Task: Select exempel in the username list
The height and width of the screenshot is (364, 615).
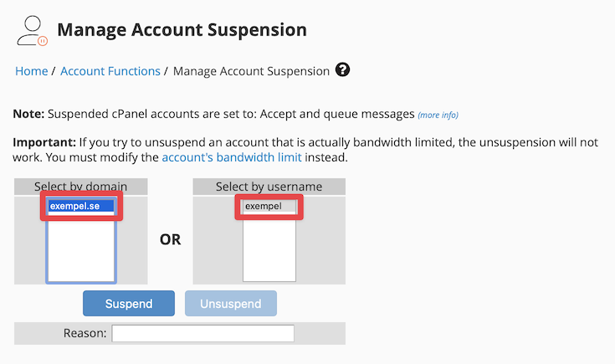Action: tap(269, 206)
